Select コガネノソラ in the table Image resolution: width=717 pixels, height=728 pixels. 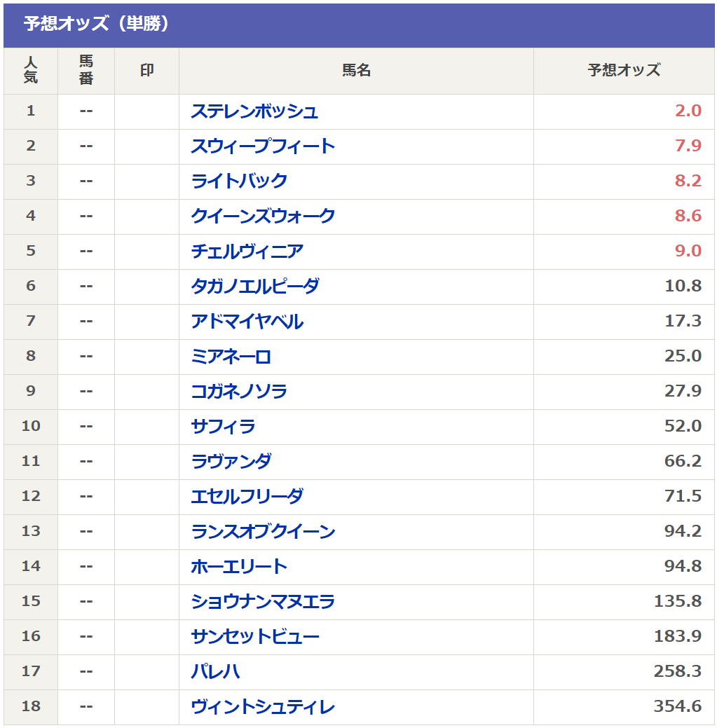[239, 392]
